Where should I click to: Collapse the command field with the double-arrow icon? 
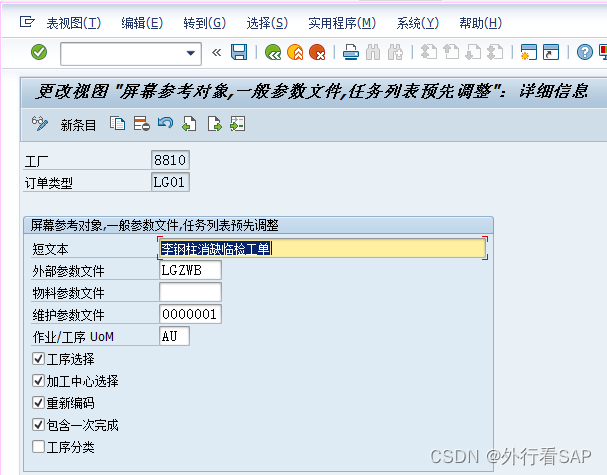pyautogui.click(x=216, y=52)
